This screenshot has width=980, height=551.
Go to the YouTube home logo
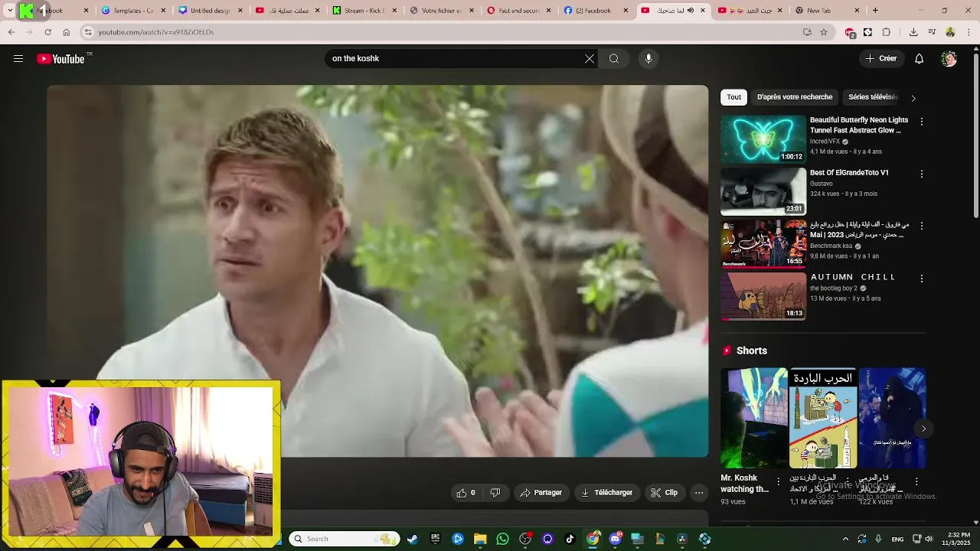pyautogui.click(x=60, y=59)
